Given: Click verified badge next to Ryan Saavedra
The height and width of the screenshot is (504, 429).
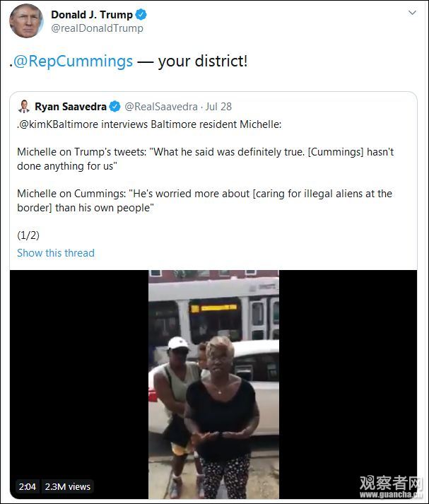Looking at the screenshot, I should pyautogui.click(x=114, y=107).
